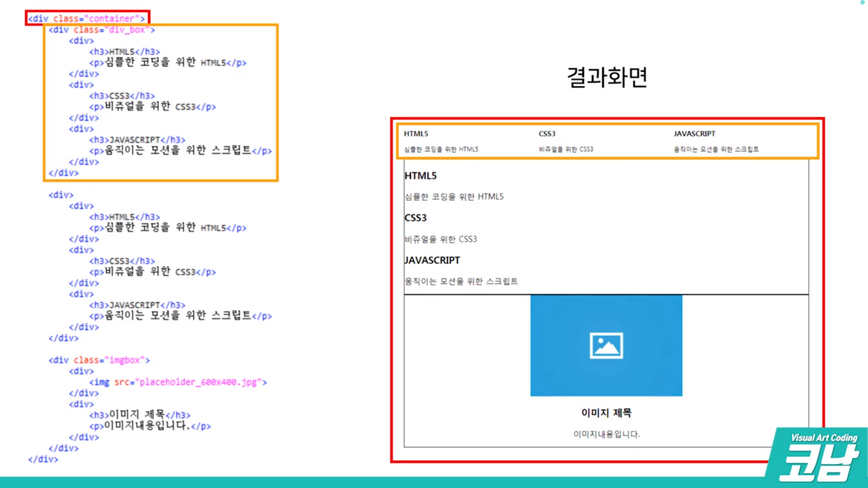The height and width of the screenshot is (488, 868).
Task: Click the large HTML5 heading in result
Action: [420, 176]
